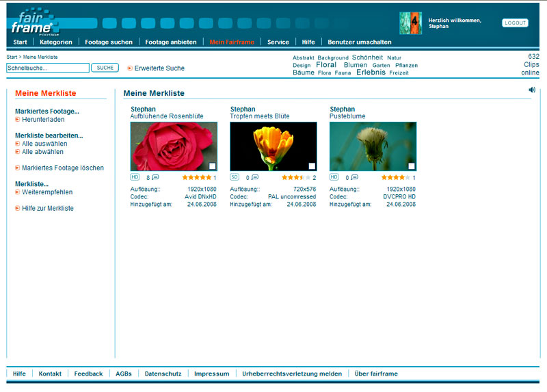Check the Pusteblume clip checkbox

pos(412,166)
